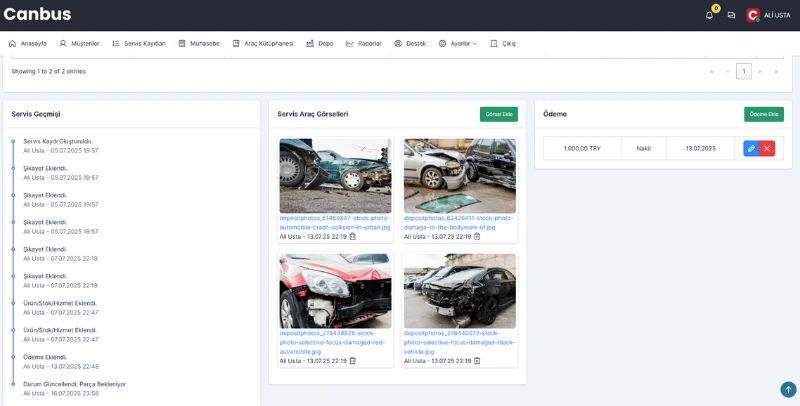
Task: Open damage-to-the-bodywork-of.jpg link
Action: click(x=458, y=222)
